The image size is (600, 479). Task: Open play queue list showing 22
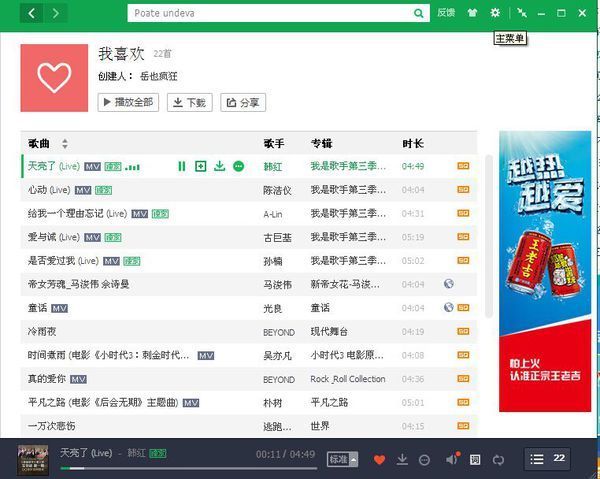548,458
